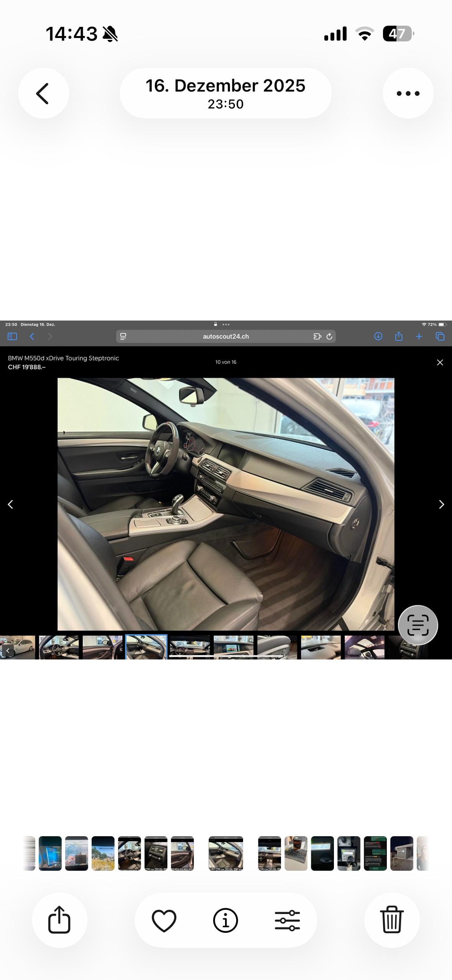
Task: Open the door panel photo in Photos strip
Action: point(182,853)
